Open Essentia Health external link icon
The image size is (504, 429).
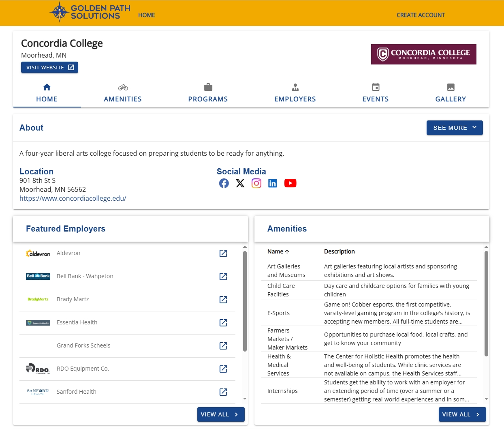pos(223,323)
